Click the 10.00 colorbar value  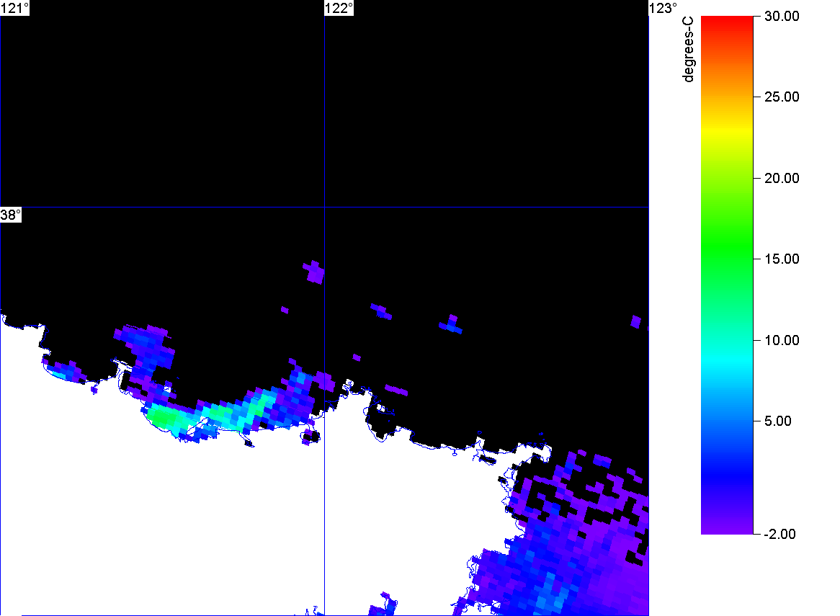point(782,340)
